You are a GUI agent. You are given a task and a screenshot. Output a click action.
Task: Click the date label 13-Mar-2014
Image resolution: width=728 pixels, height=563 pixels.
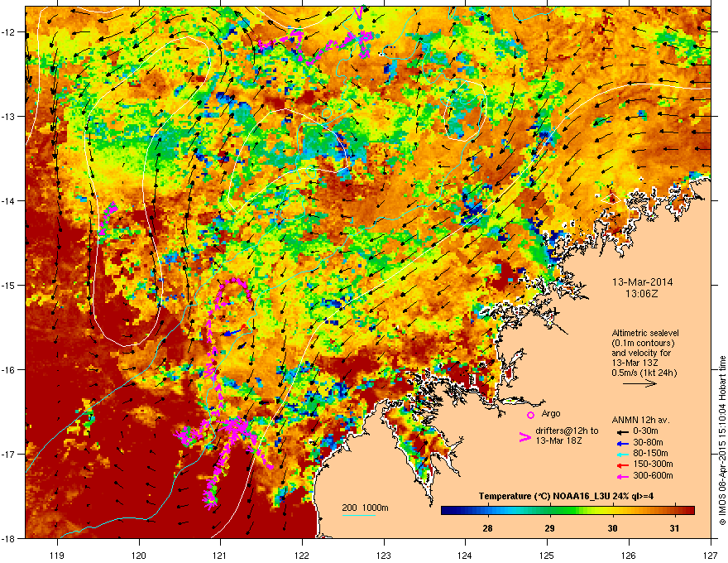coord(642,282)
